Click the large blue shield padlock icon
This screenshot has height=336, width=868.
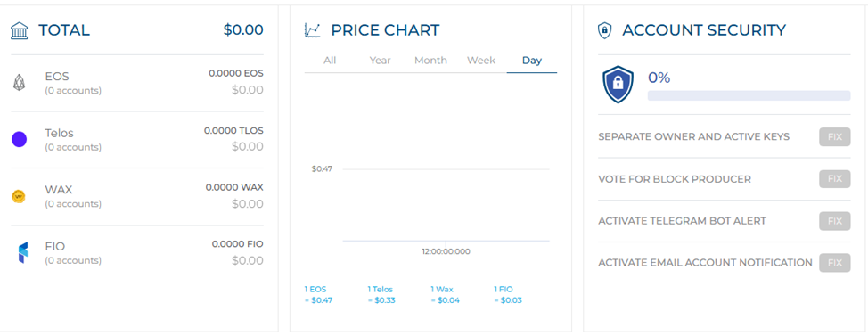pyautogui.click(x=618, y=85)
